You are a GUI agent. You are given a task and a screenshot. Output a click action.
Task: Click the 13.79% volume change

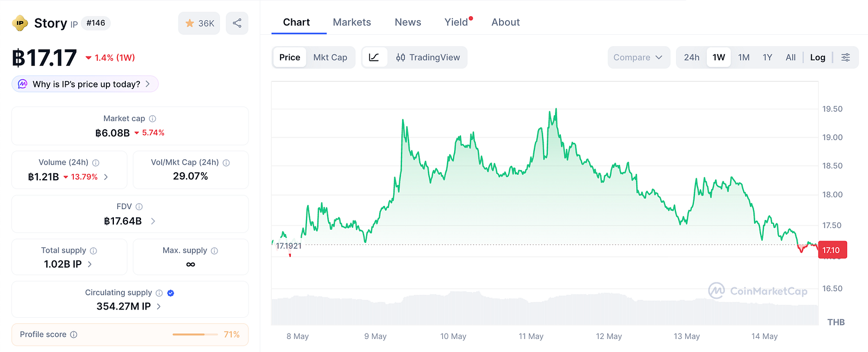(x=80, y=177)
